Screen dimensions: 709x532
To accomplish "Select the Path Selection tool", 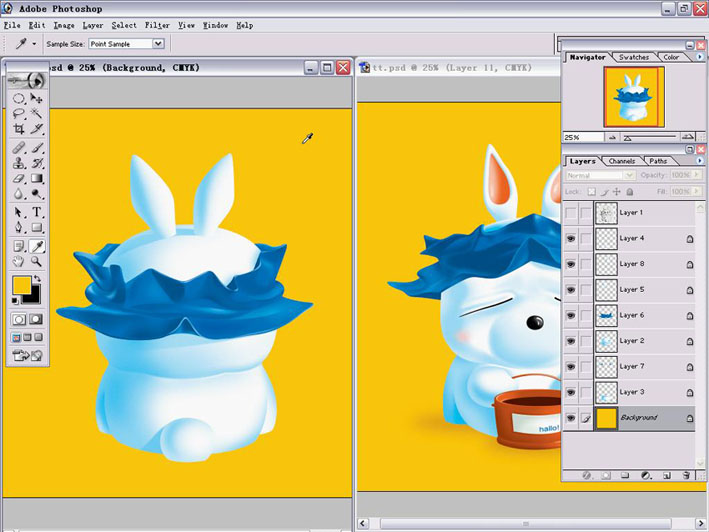I will tap(19, 212).
